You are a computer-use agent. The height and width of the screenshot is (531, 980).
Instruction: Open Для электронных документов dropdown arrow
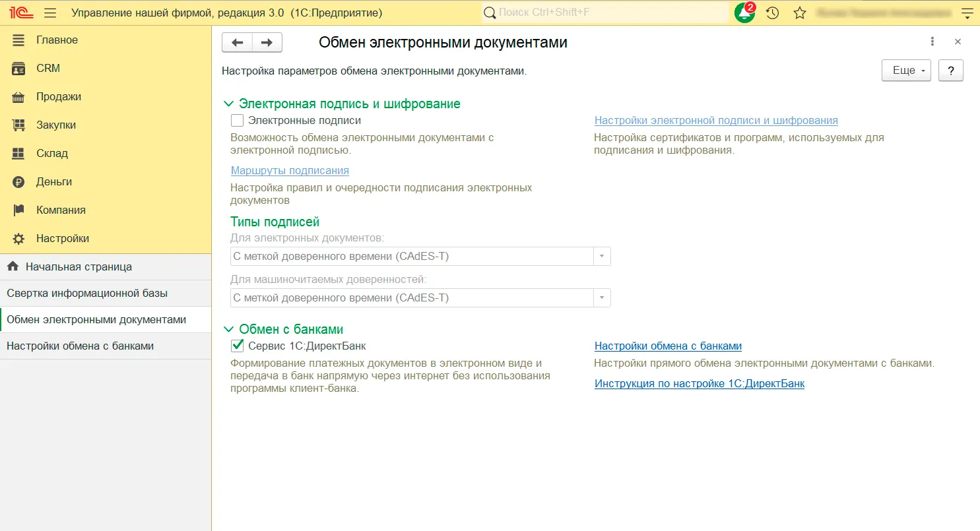click(602, 257)
